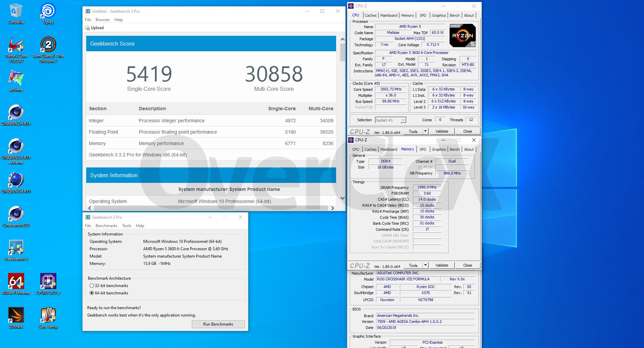Open the Socket #1 selection dropdown
Screen dimensions: 644x348
[x=390, y=120]
